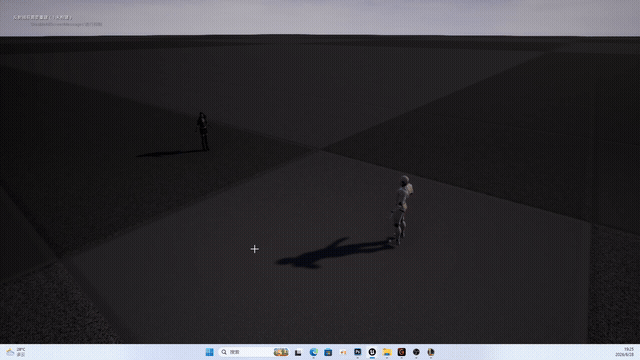Open the OBS Studio taskbar icon
This screenshot has height=360, width=640.
click(x=416, y=352)
